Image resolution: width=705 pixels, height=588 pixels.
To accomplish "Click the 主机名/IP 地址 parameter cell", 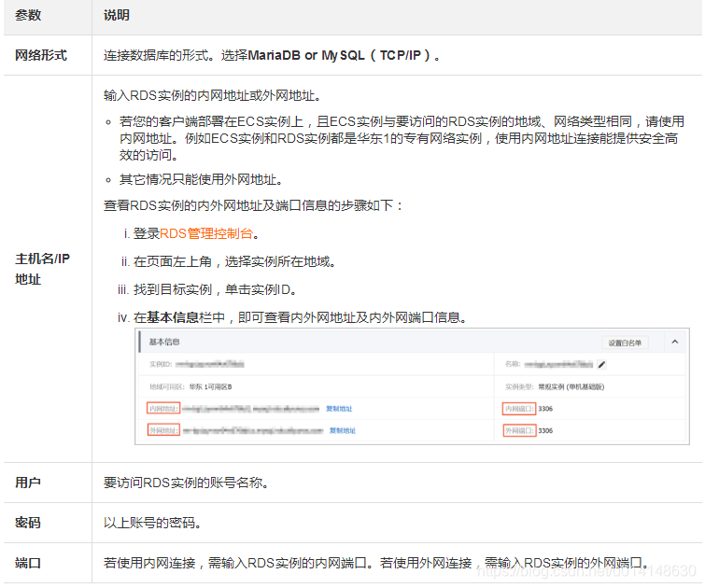I will [48, 269].
